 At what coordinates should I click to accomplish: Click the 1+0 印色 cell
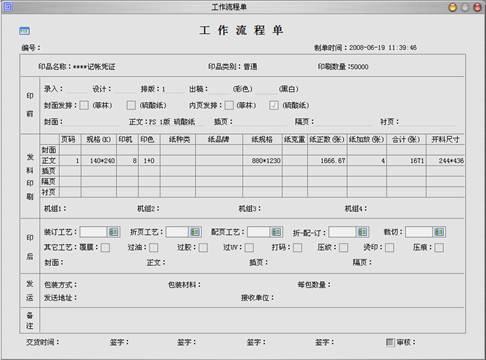pyautogui.click(x=149, y=161)
